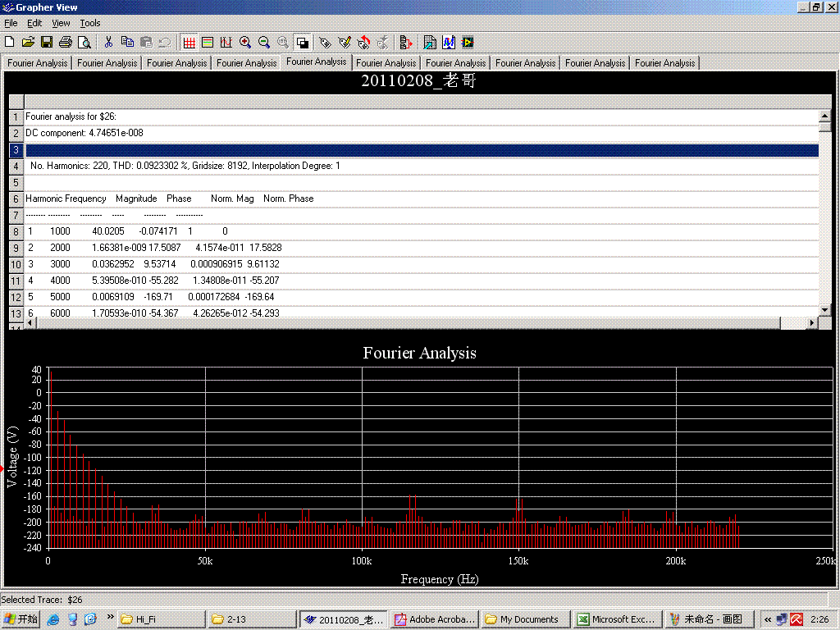Click the Copy icon in toolbar
This screenshot has height=630, width=840.
127,42
